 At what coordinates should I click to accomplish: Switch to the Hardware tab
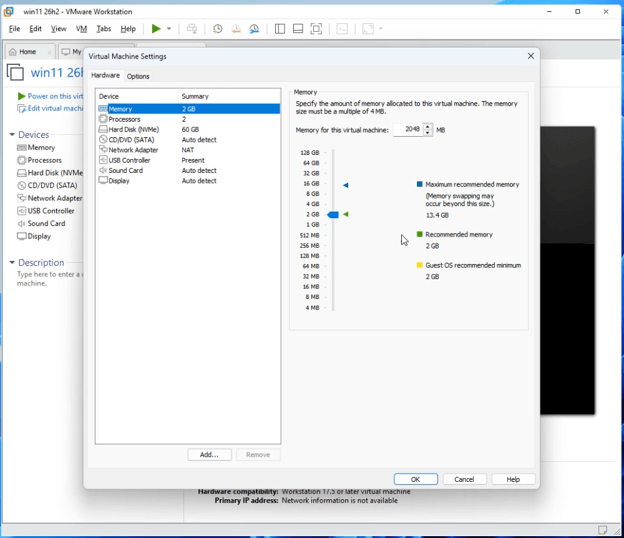coord(105,75)
